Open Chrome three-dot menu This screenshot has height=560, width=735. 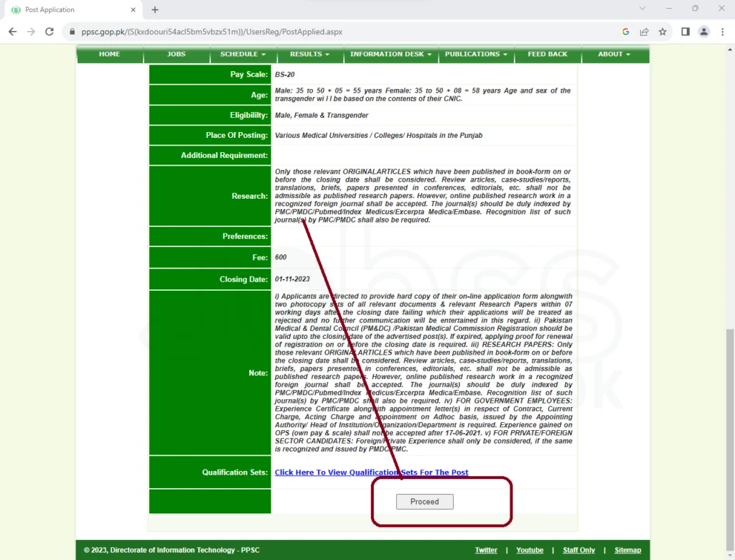point(722,32)
